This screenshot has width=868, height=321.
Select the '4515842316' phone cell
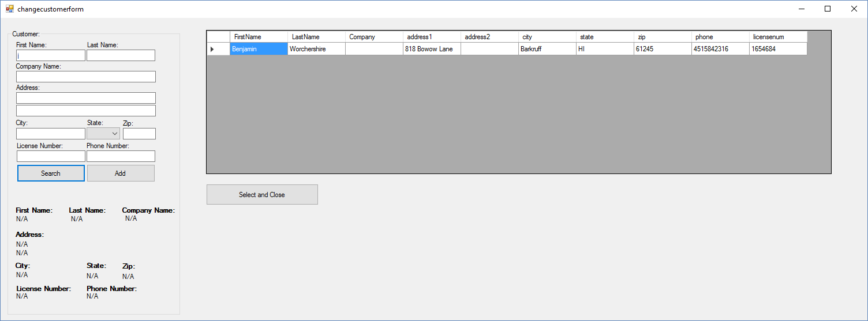720,49
